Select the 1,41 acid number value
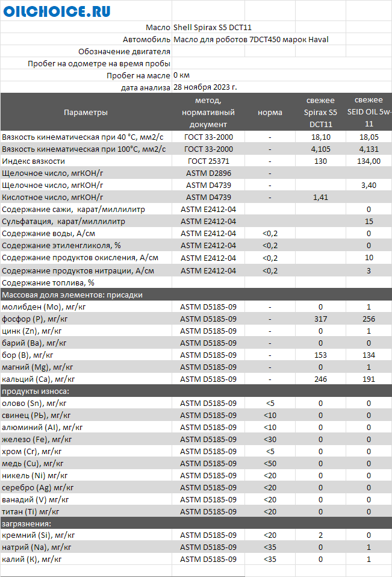This screenshot has height=577, width=392. 321,197
